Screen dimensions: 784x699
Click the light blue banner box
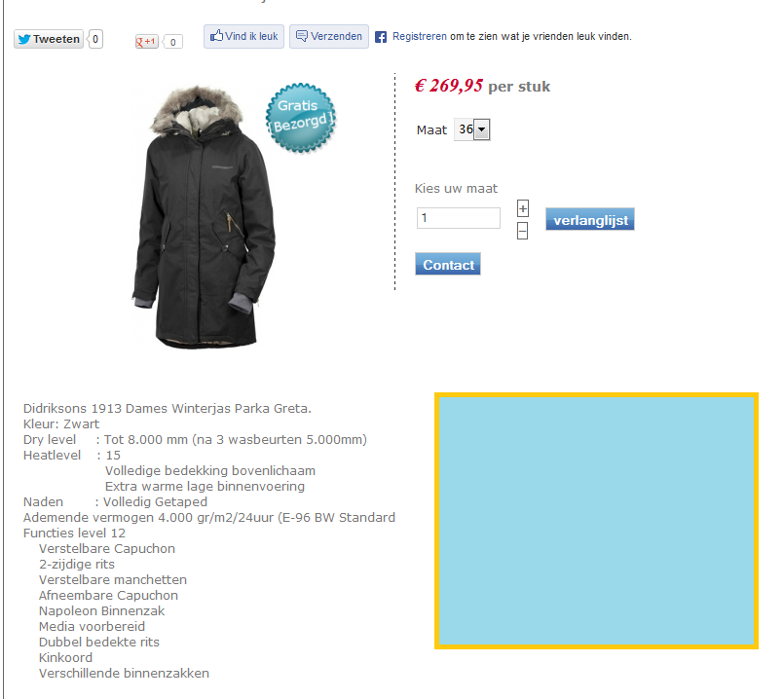click(x=596, y=521)
